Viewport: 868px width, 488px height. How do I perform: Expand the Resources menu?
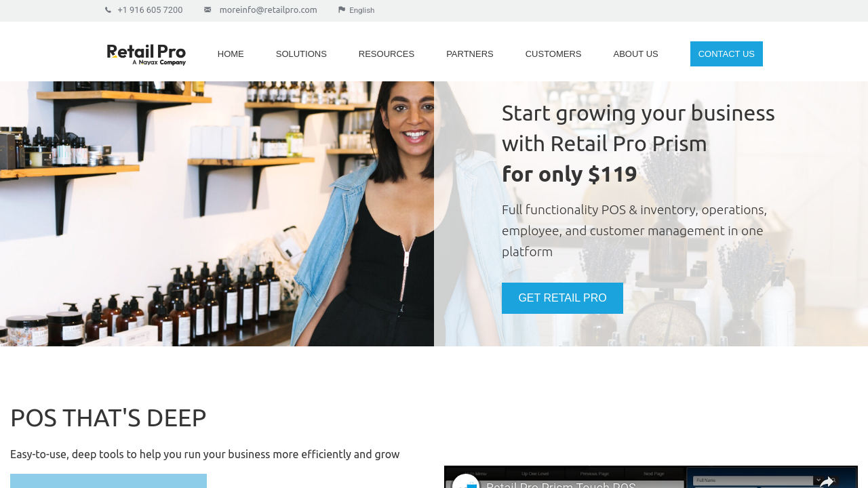(x=387, y=54)
